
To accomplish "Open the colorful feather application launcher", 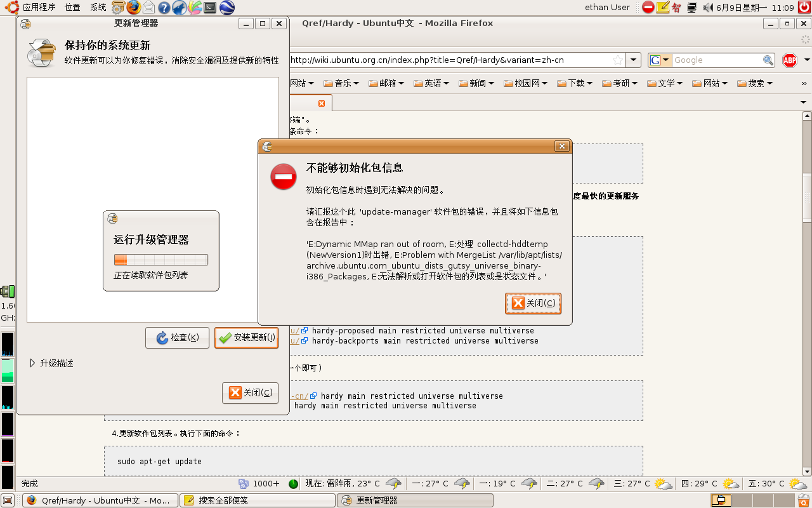I will coord(195,8).
